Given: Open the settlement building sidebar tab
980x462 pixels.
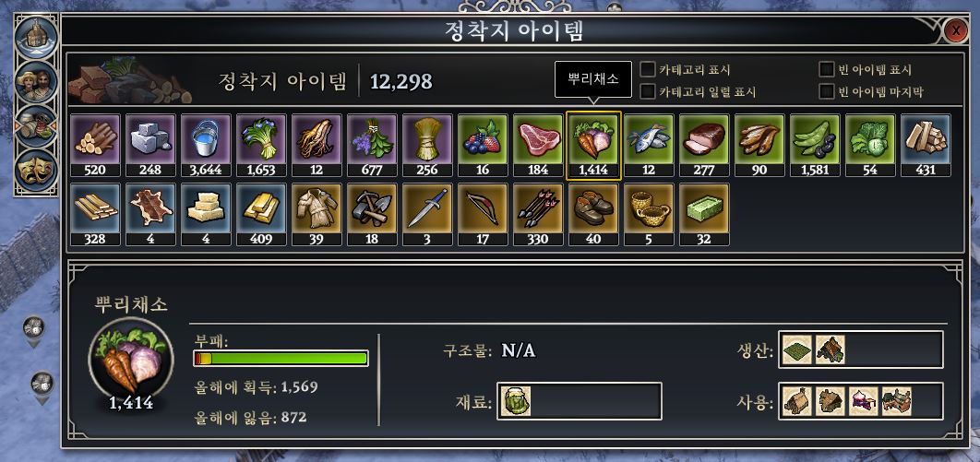Looking at the screenshot, I should coord(36,38).
